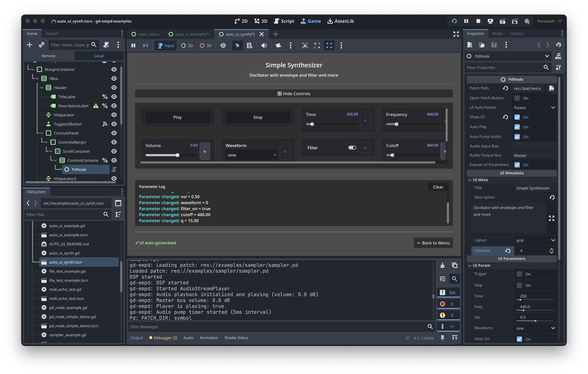Click the Clear Output broom icon
Viewport: 588px width, 374px height.
tap(442, 265)
